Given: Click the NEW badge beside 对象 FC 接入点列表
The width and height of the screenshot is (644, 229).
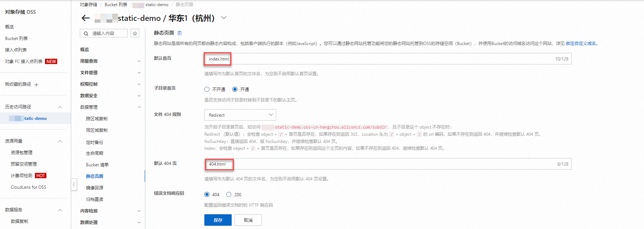Looking at the screenshot, I should click(x=51, y=62).
